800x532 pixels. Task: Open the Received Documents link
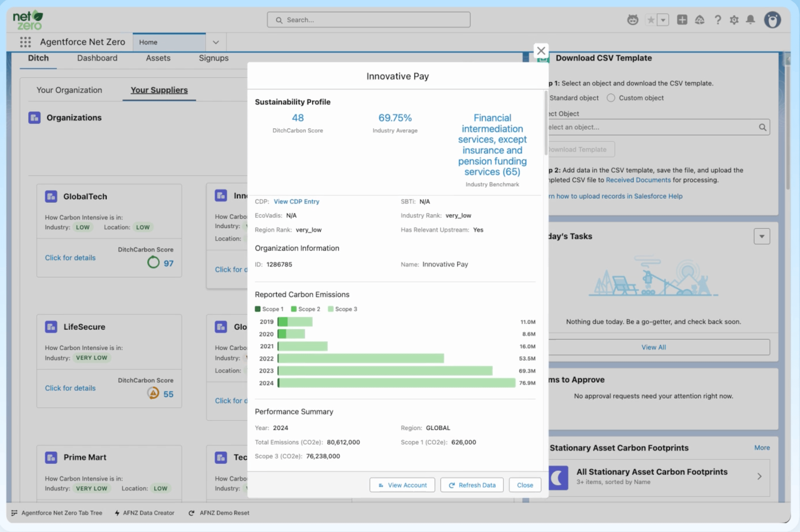[x=638, y=180]
